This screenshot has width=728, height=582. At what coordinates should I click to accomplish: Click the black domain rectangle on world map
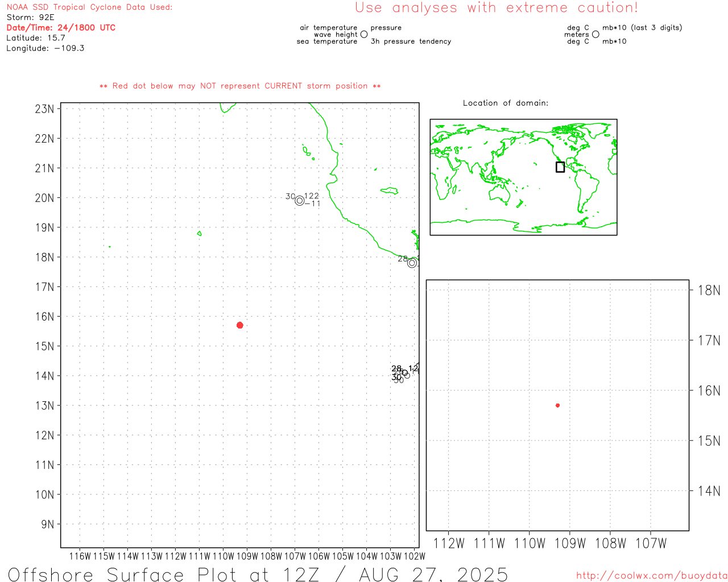click(x=560, y=167)
